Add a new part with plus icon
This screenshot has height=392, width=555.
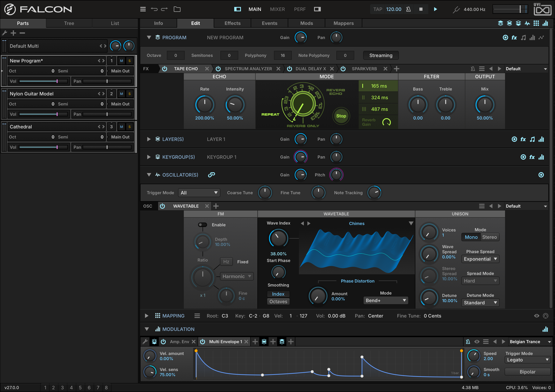pos(14,33)
